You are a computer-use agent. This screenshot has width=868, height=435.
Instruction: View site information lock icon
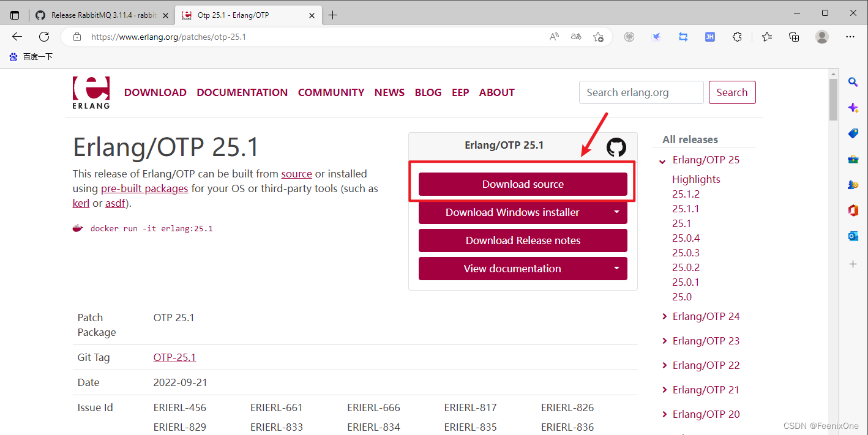pos(77,37)
